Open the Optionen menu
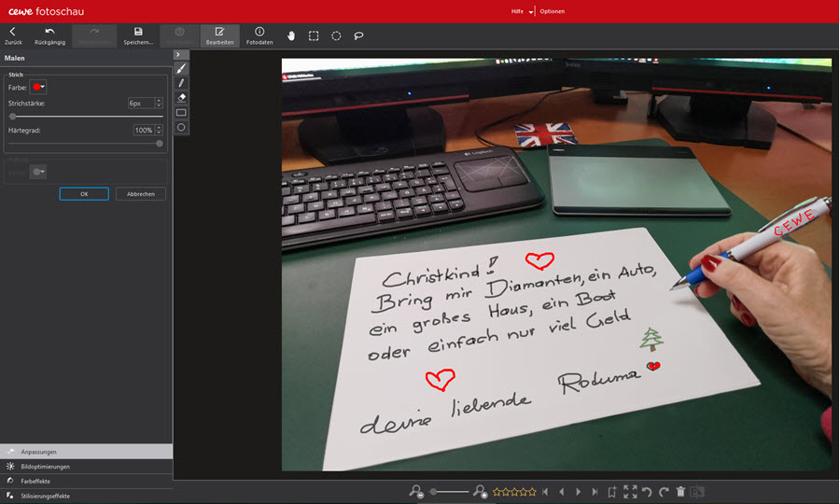Viewport: 840px width, 504px height. 552,11
